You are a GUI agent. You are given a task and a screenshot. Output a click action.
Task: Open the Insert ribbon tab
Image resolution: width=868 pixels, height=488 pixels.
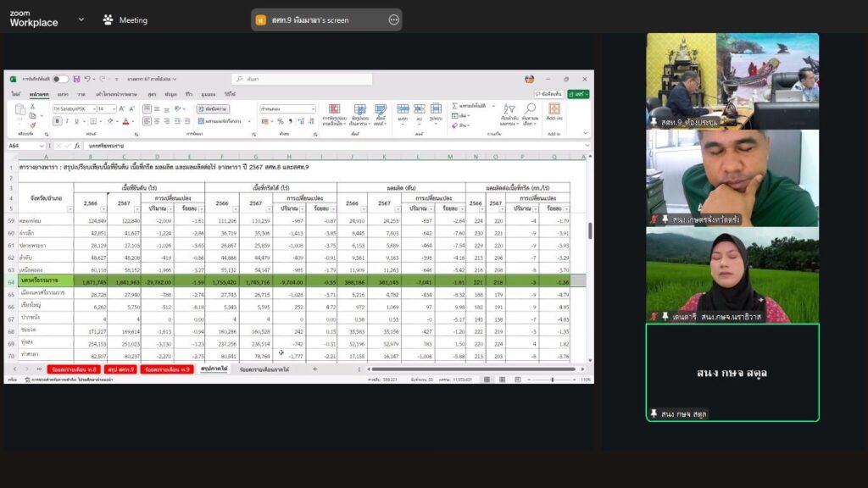coord(63,94)
